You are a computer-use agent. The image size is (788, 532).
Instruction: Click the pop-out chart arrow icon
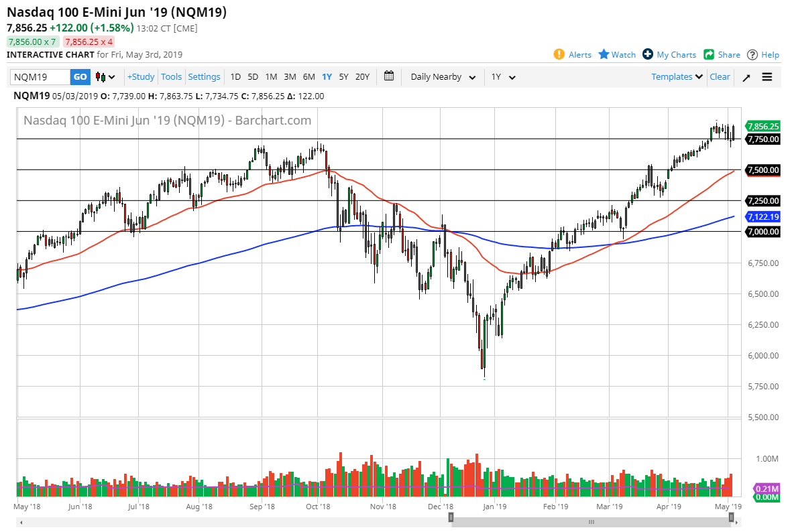pyautogui.click(x=746, y=77)
